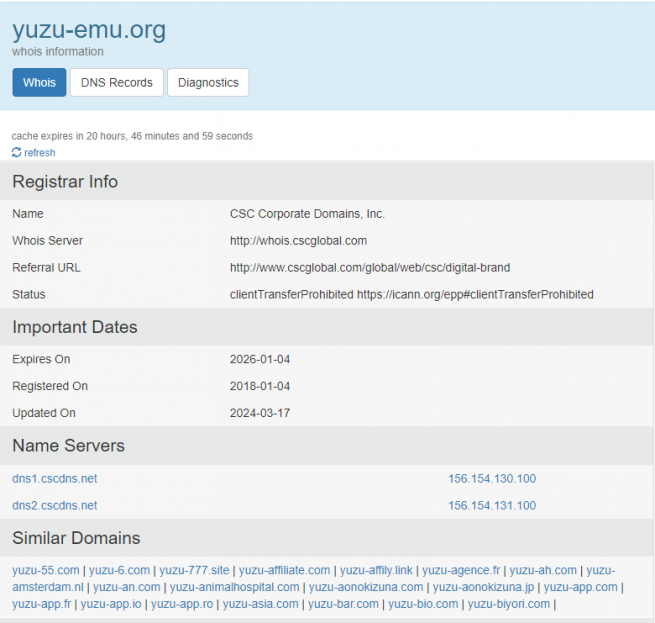Open similar domain yuzu-55.com
Viewport: 655px width, 623px height.
[46, 570]
